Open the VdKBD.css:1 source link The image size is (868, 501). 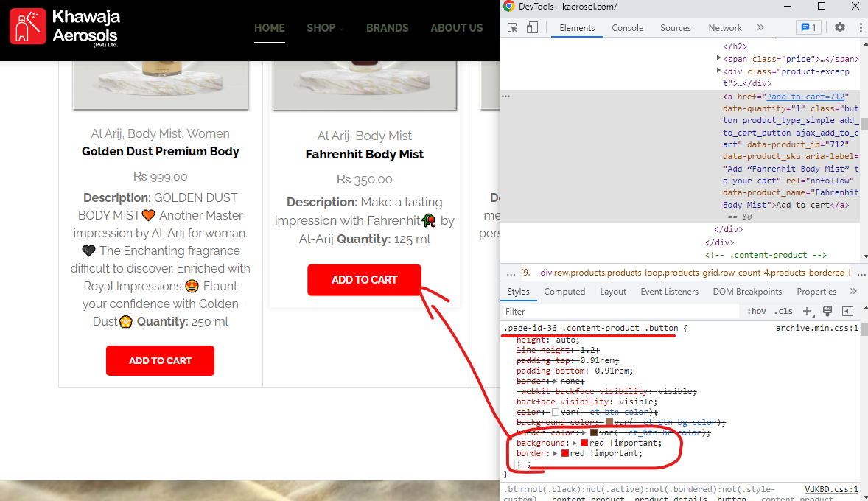click(831, 489)
